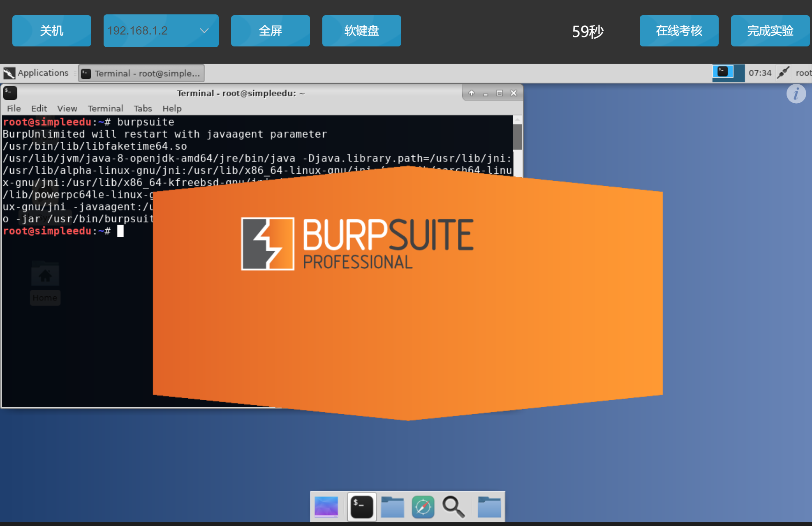This screenshot has height=526, width=812.
Task: Open the File menu in the Terminal
Action: pyautogui.click(x=14, y=108)
